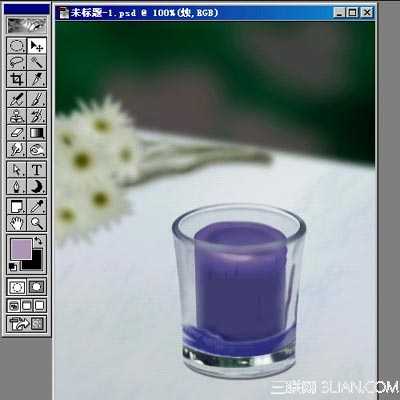Screen dimensions: 400x400
Task: Select the Move tool
Action: click(37, 45)
